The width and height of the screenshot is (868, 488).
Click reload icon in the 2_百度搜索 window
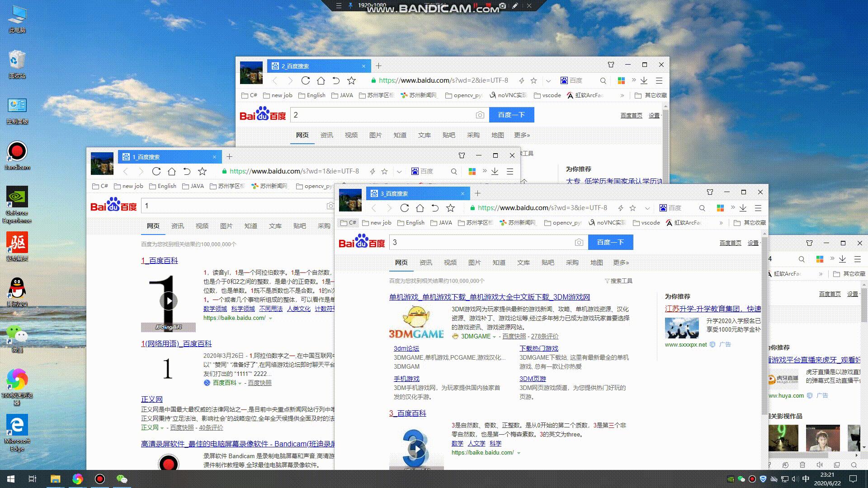tap(306, 80)
